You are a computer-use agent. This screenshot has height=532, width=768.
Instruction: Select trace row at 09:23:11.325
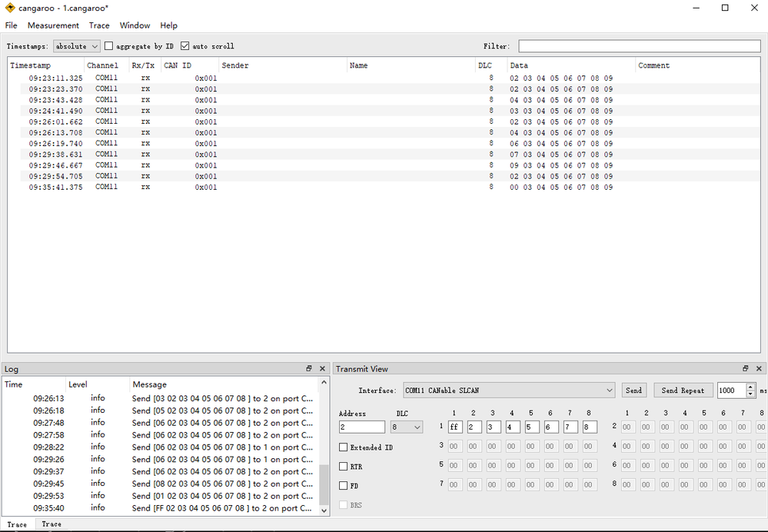pos(384,78)
